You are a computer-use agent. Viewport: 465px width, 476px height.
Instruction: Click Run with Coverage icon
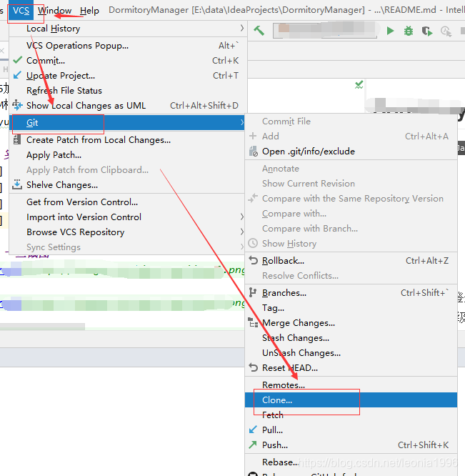click(x=426, y=31)
